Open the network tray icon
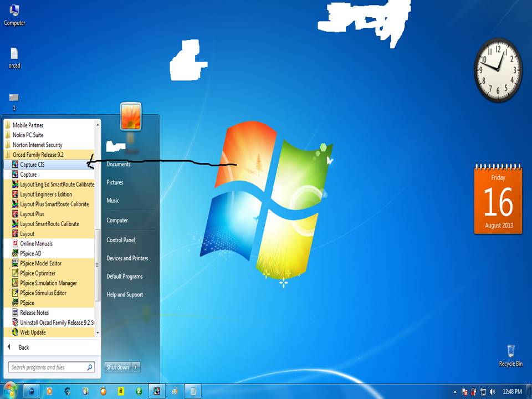532x399 pixels. (483, 392)
